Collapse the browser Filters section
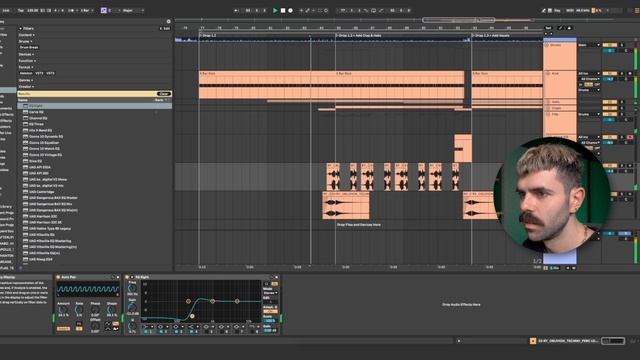The width and height of the screenshot is (640, 360). pyautogui.click(x=20, y=29)
